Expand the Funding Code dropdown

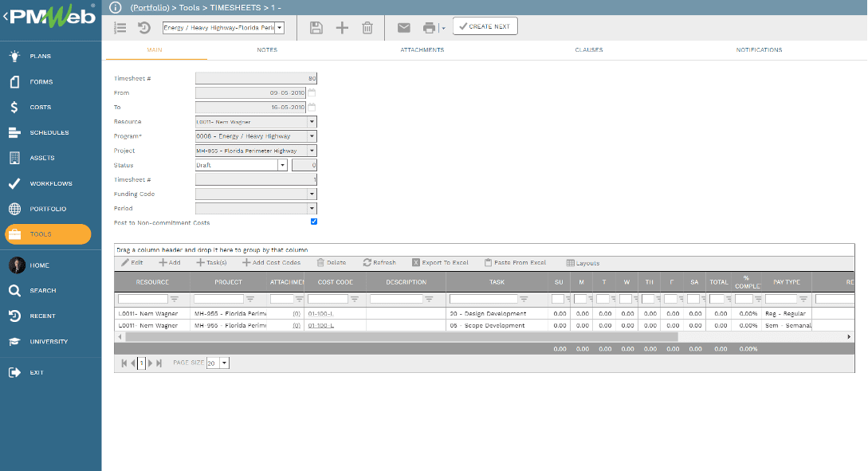pos(312,194)
